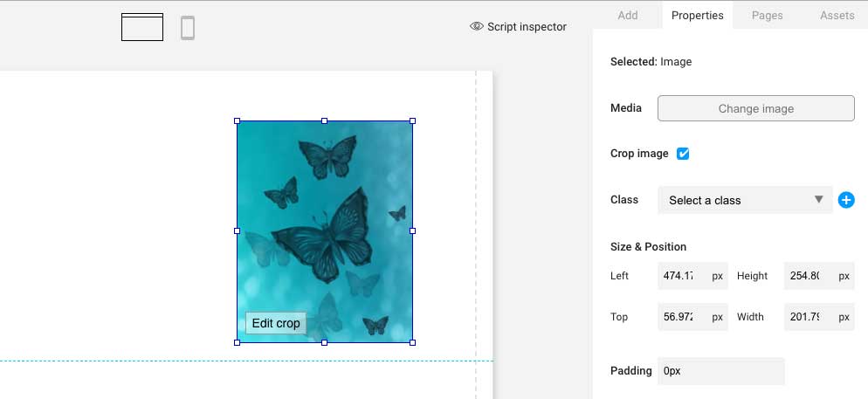This screenshot has height=399, width=868.
Task: Uncheck the Crop image checkbox
Action: (x=683, y=154)
